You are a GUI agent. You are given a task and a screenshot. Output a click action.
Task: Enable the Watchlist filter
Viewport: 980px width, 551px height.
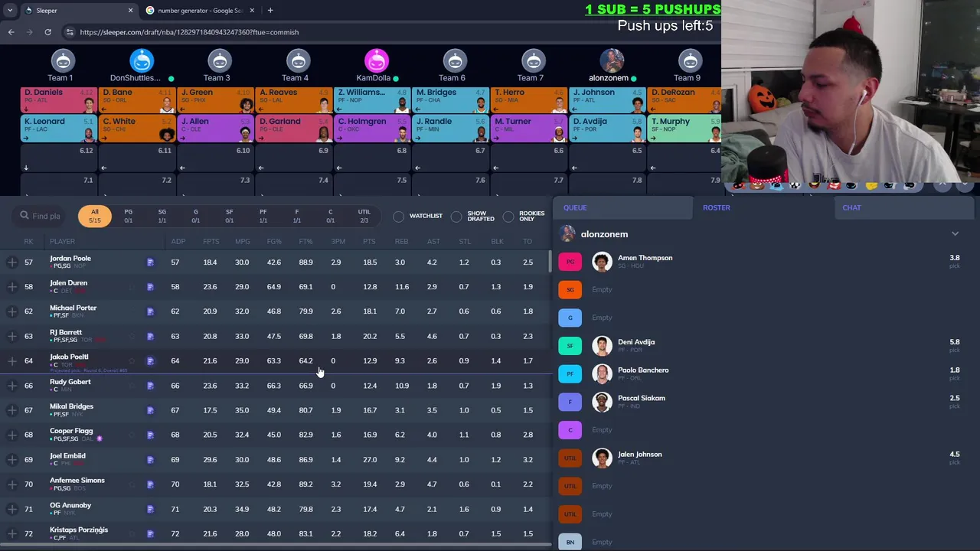pos(399,217)
